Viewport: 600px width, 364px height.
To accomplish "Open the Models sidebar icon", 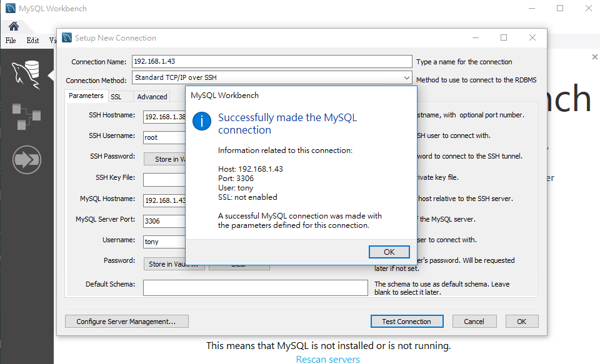I will [x=26, y=117].
